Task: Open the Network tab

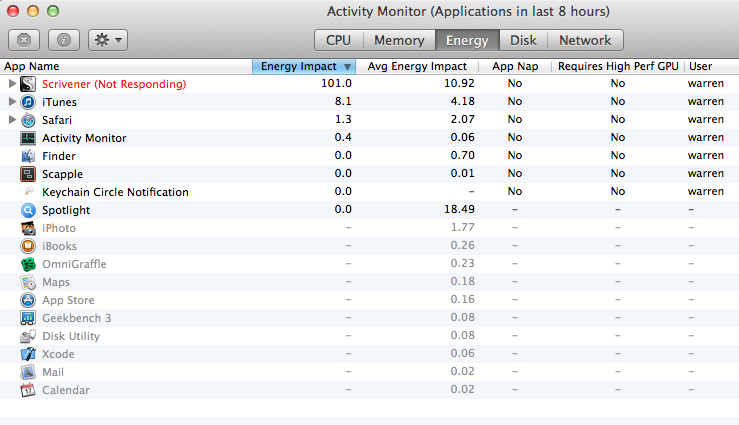Action: 585,40
